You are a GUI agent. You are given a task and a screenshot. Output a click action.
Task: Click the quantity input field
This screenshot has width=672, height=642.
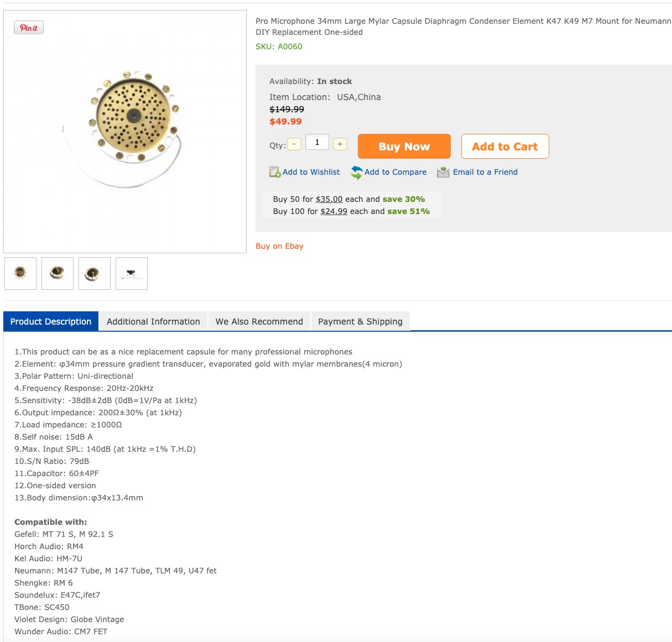pyautogui.click(x=317, y=142)
